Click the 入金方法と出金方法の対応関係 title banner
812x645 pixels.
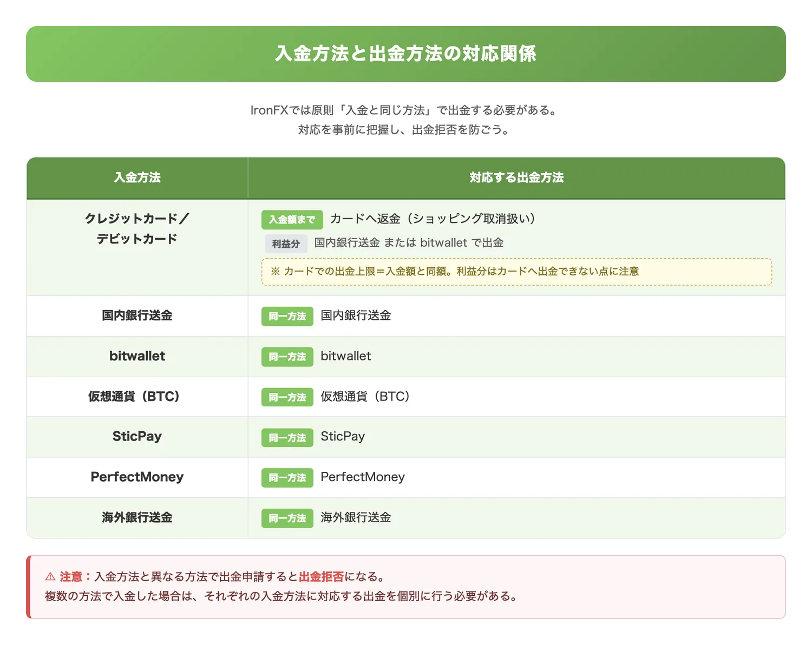click(x=406, y=54)
